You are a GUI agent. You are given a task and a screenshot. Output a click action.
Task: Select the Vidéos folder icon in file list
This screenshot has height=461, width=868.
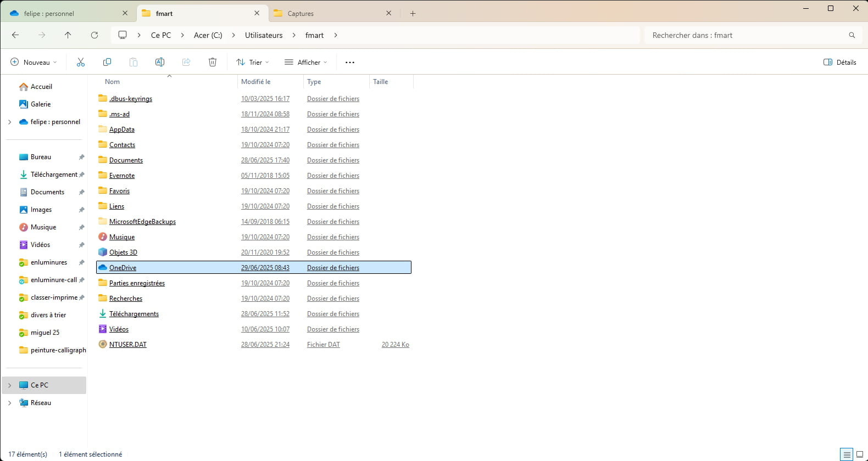click(x=103, y=329)
